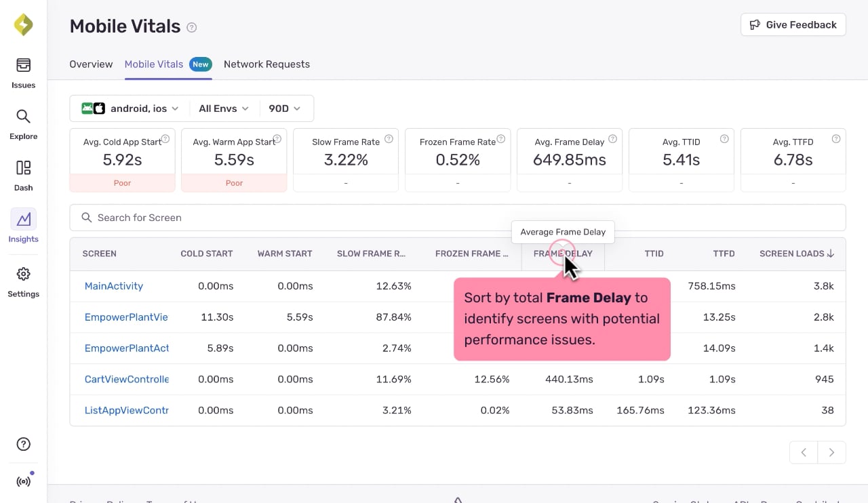Click help icon next to Mobile Vitals title
The image size is (868, 503).
click(192, 27)
